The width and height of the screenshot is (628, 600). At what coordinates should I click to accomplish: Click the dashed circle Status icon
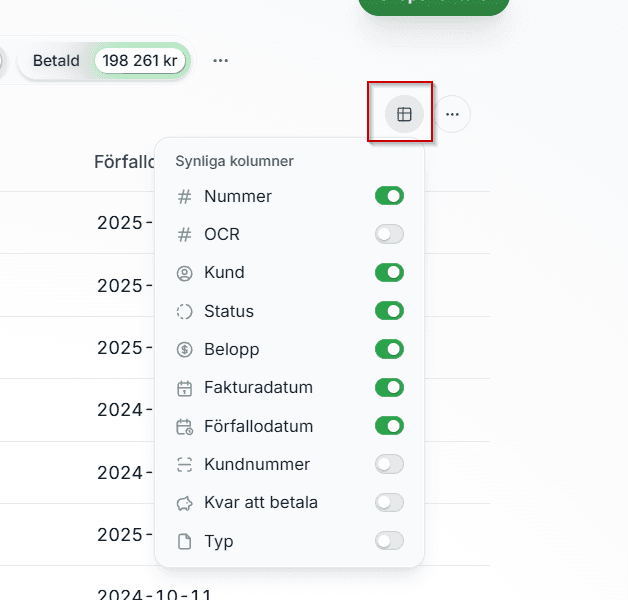point(184,311)
